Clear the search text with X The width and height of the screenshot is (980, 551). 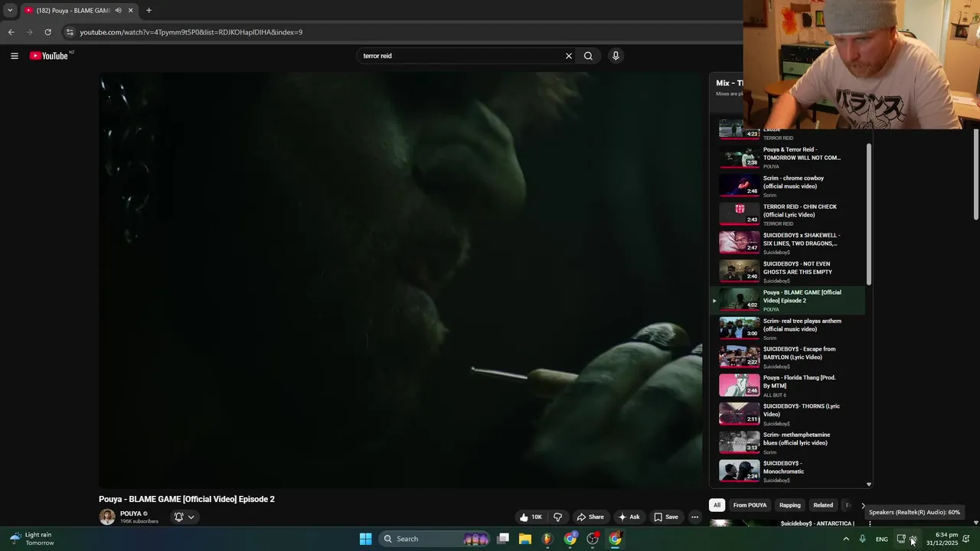(x=569, y=56)
